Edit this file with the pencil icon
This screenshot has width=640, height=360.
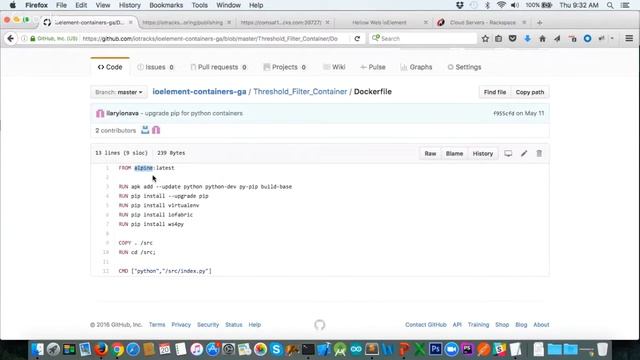click(x=524, y=153)
